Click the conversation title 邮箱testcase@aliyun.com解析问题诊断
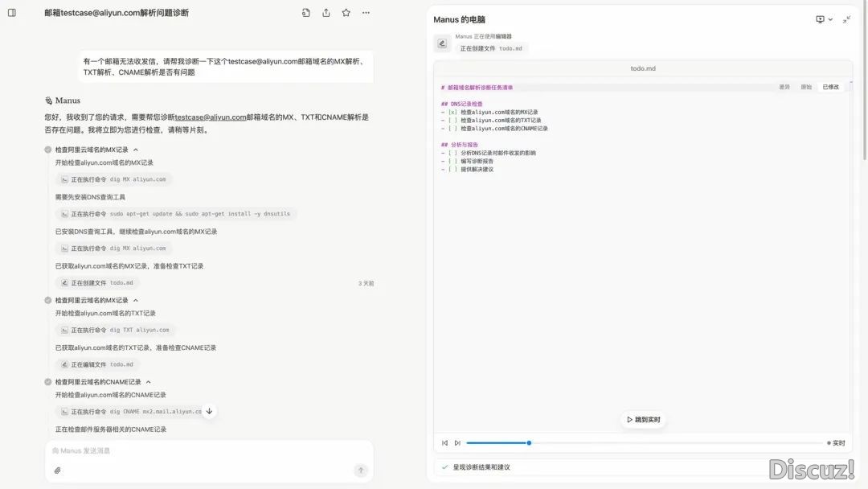The width and height of the screenshot is (868, 489). (117, 13)
